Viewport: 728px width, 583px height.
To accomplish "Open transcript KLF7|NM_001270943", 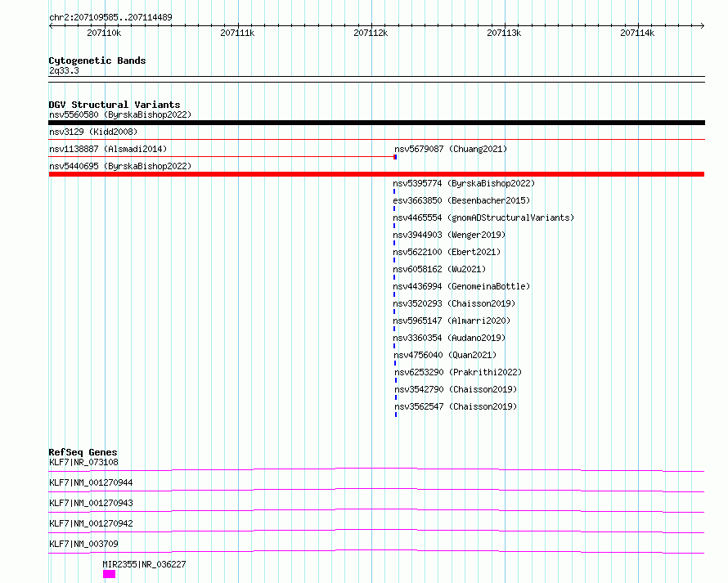I will click(91, 503).
